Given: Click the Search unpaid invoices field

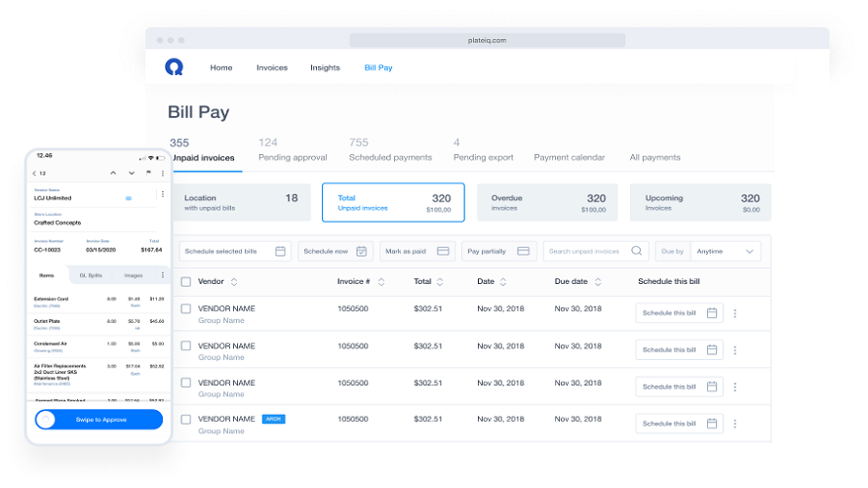Looking at the screenshot, I should coord(587,251).
